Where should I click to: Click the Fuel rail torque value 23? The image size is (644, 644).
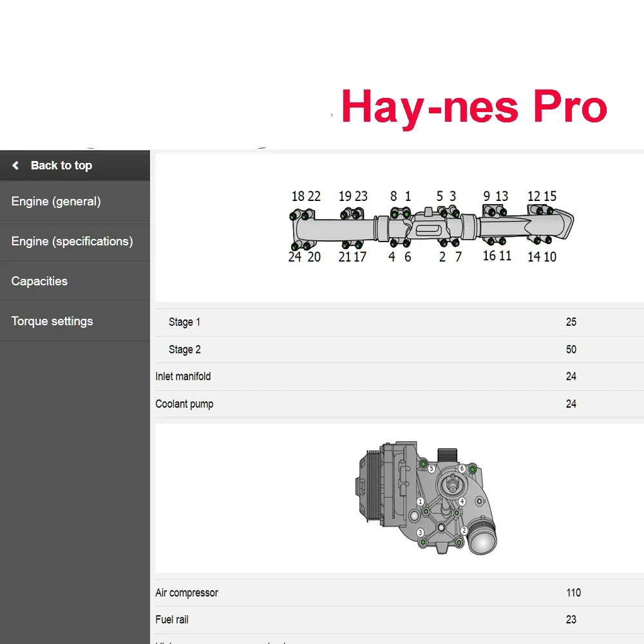[x=571, y=620]
